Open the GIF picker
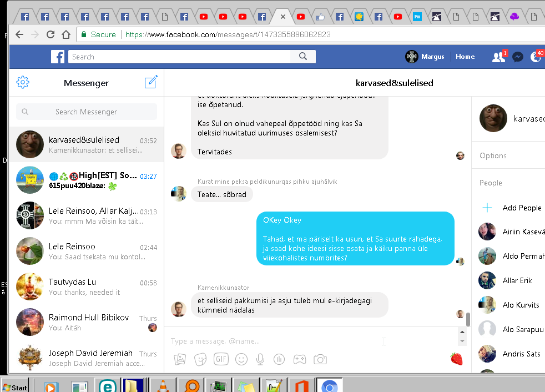Screen dimensions: 545x392 [x=221, y=359]
